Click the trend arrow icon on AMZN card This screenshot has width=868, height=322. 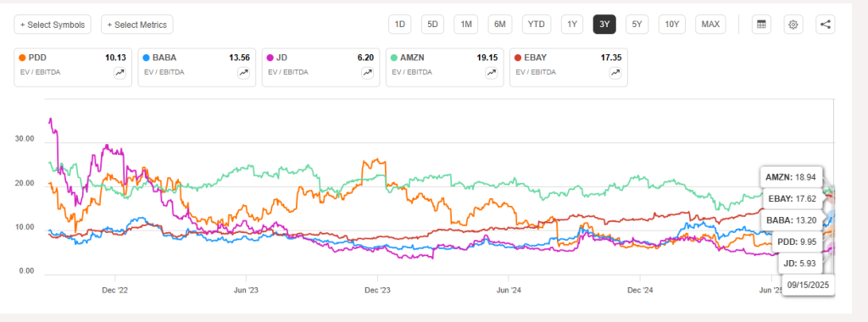point(492,73)
